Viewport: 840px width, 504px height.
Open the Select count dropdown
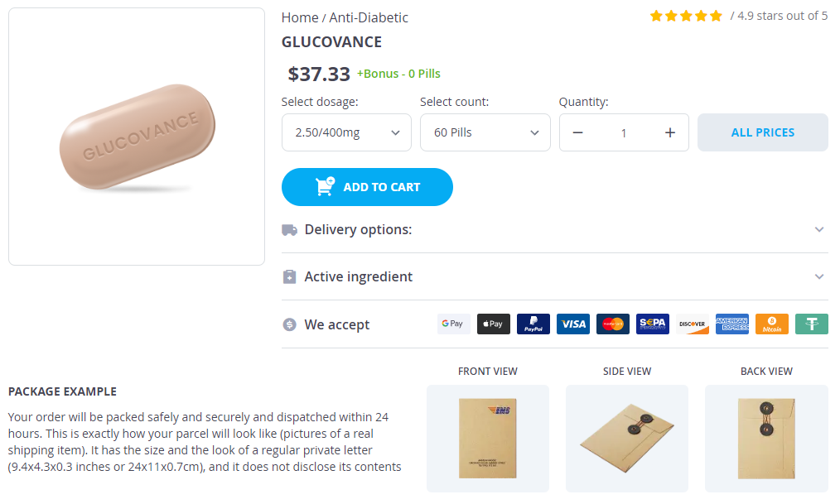(x=485, y=132)
